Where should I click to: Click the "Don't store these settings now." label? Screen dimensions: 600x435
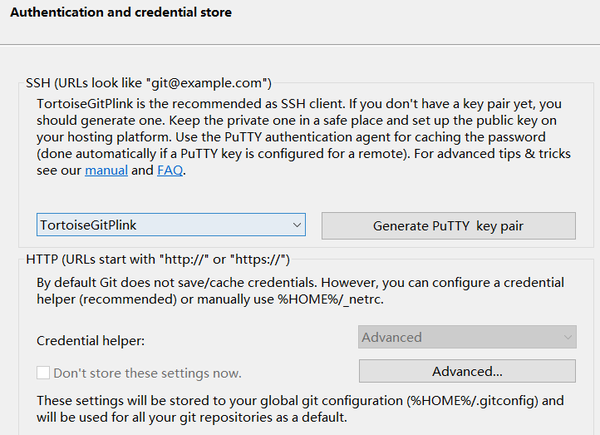[x=147, y=373]
